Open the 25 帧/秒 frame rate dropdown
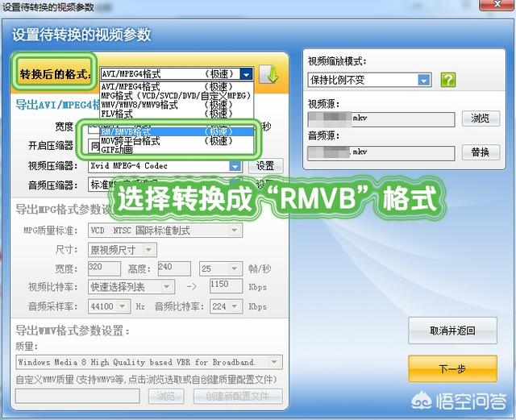Viewport: 516px width, 420px height. coord(221,268)
